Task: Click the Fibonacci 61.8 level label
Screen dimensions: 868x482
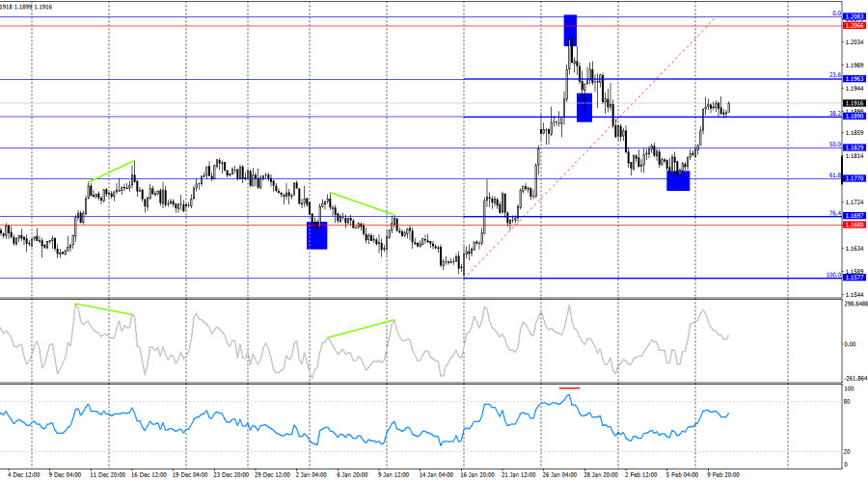Action: pyautogui.click(x=835, y=175)
